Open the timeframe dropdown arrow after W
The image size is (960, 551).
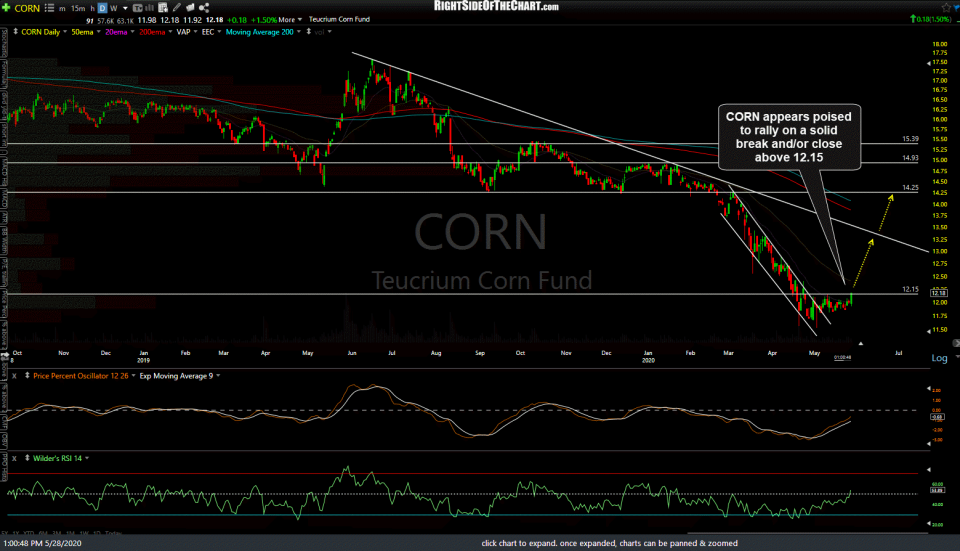pos(125,9)
